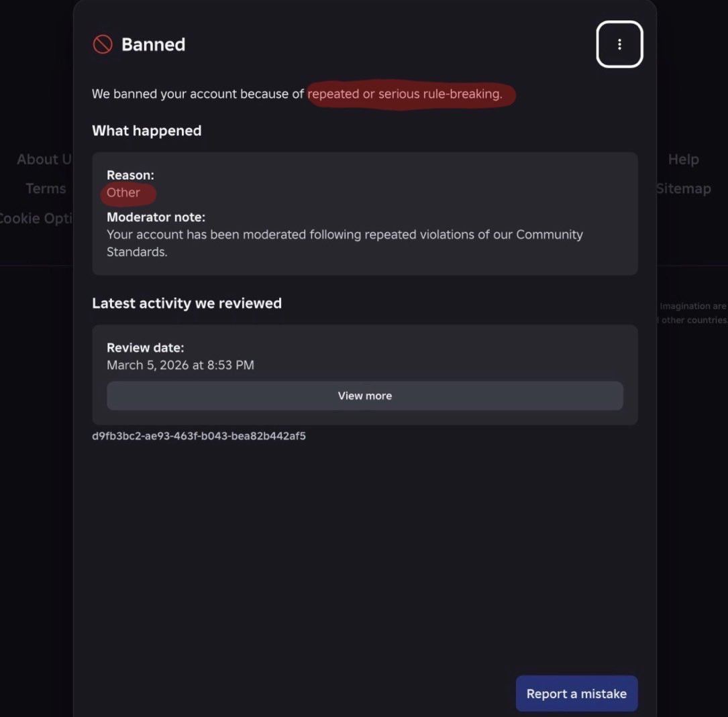Click the 'Latest activity we reviewed' heading
The width and height of the screenshot is (728, 717).
pyautogui.click(x=187, y=303)
